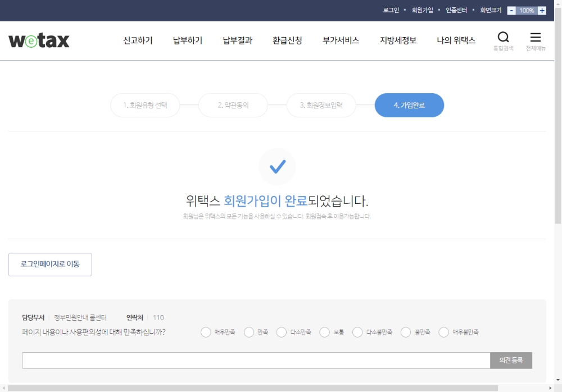Image resolution: width=562 pixels, height=392 pixels.
Task: Click the vertical scrollbar thumb
Action: [558, 116]
